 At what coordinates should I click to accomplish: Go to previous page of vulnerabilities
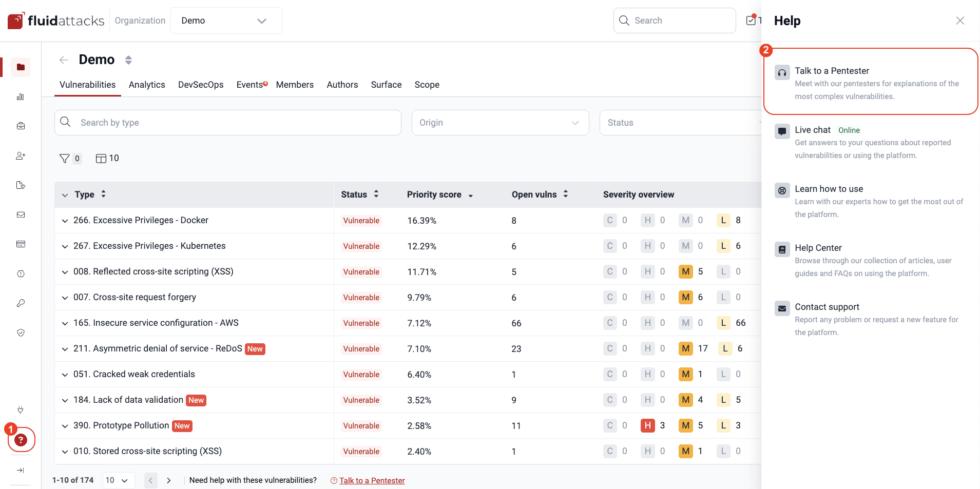[150, 481]
